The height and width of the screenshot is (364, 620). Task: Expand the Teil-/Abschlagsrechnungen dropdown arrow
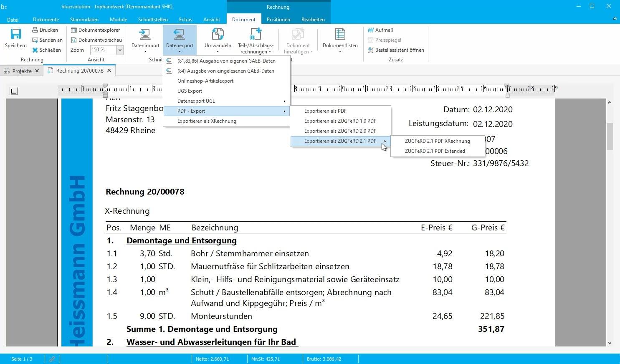pyautogui.click(x=270, y=52)
